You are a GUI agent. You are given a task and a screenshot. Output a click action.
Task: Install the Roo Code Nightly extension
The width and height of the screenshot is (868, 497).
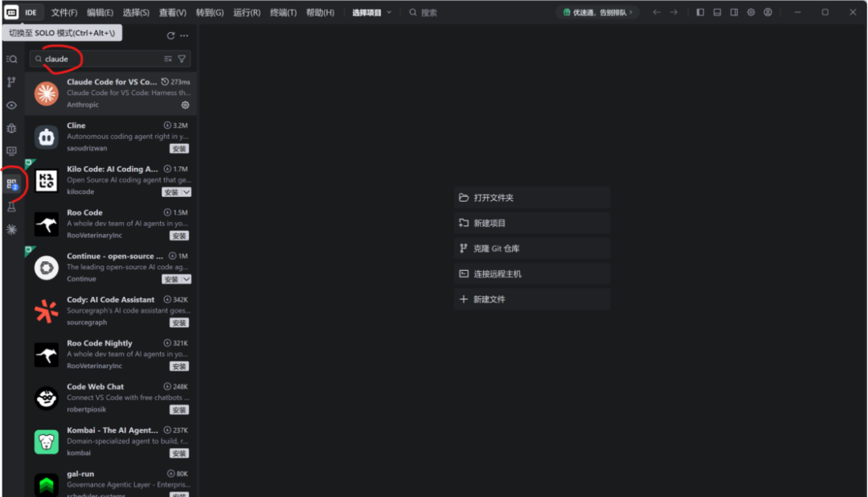click(x=178, y=366)
